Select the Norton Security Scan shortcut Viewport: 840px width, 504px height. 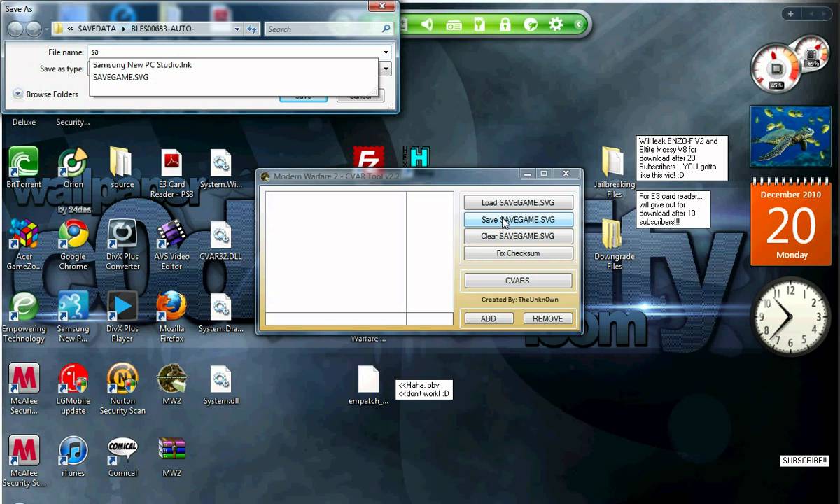pyautogui.click(x=122, y=389)
